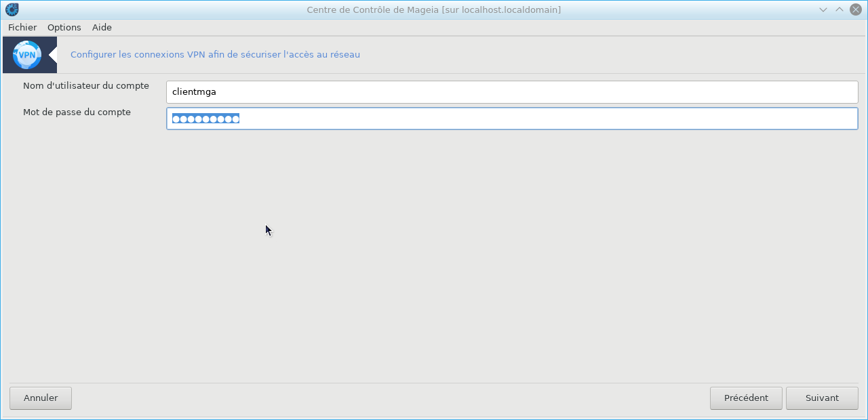The height and width of the screenshot is (420, 868).
Task: Maximize the window with the up chevron
Action: [x=840, y=9]
